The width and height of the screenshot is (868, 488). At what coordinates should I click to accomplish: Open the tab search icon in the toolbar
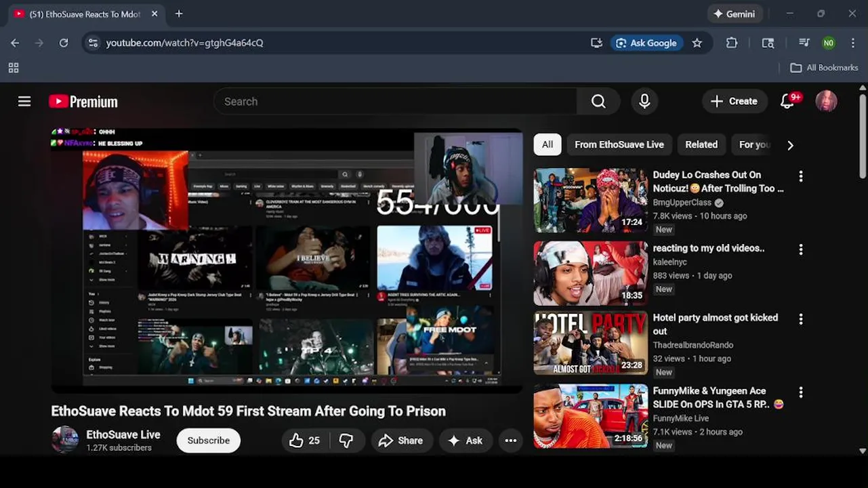(768, 43)
